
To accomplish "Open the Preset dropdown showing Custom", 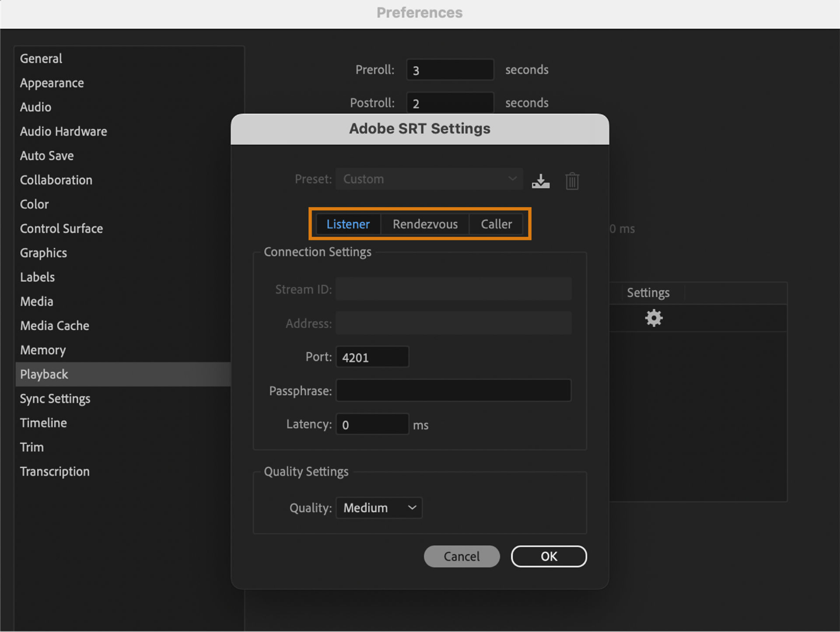I will [429, 179].
